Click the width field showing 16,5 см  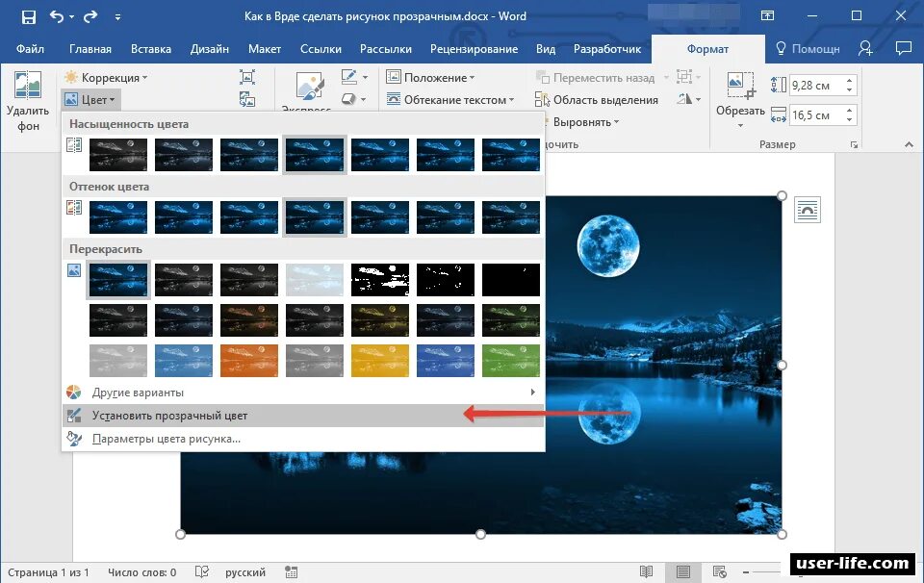tap(817, 114)
